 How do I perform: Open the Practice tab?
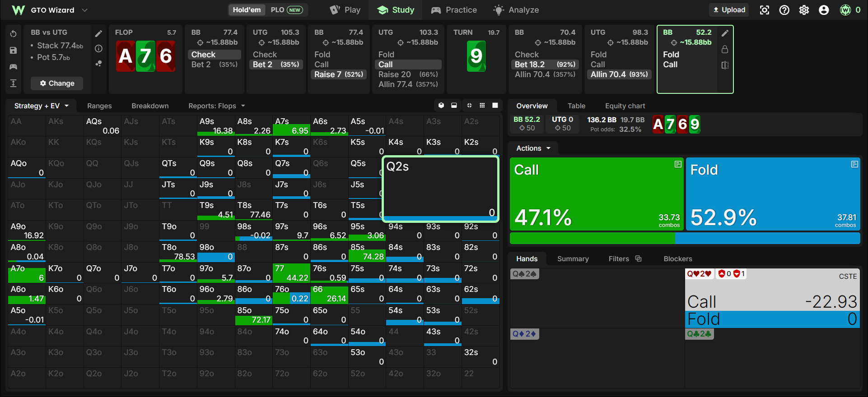coord(454,10)
